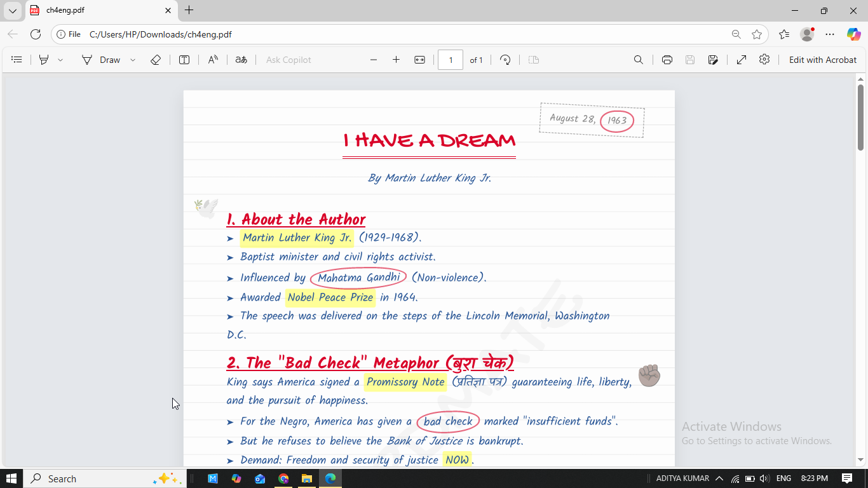This screenshot has height=488, width=868.
Task: Click the '1. About the Author' heading
Action: point(296,219)
